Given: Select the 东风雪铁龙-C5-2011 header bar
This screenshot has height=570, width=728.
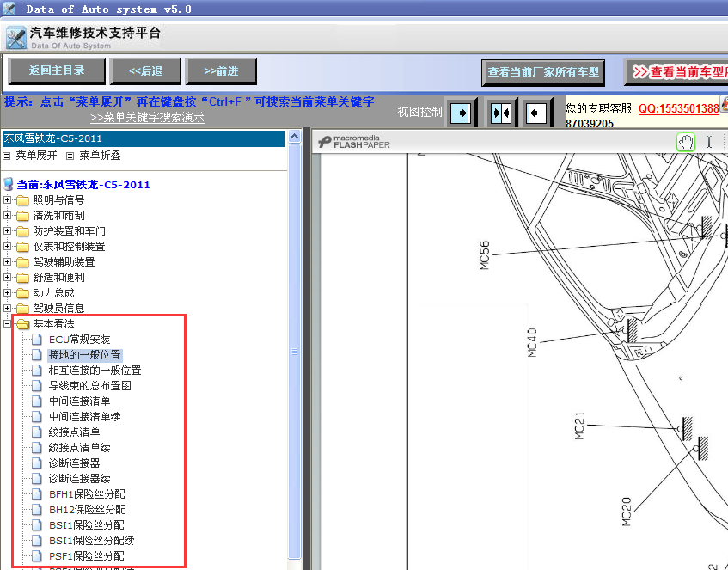Looking at the screenshot, I should pyautogui.click(x=144, y=138).
